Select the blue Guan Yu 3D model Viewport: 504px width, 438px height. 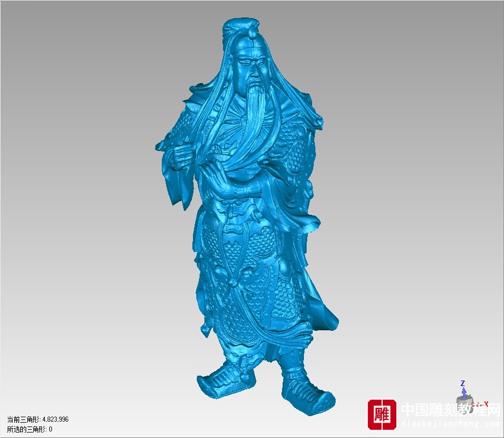[248, 215]
